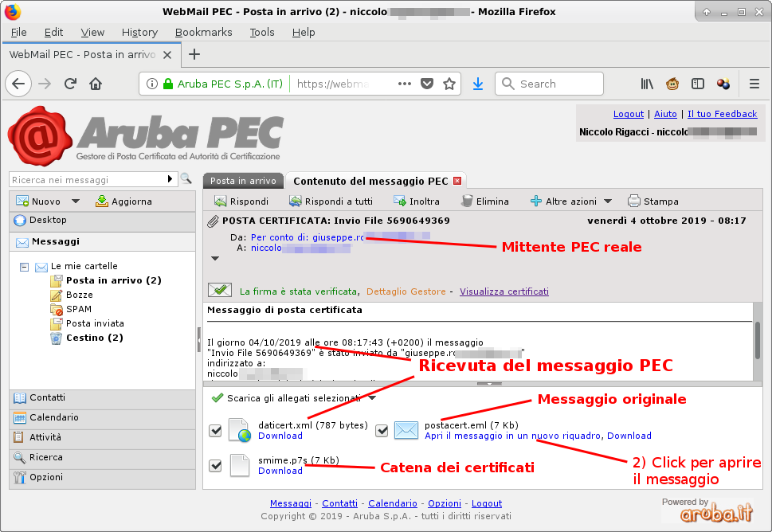Download daticert.xml via its Download link

pyautogui.click(x=280, y=436)
